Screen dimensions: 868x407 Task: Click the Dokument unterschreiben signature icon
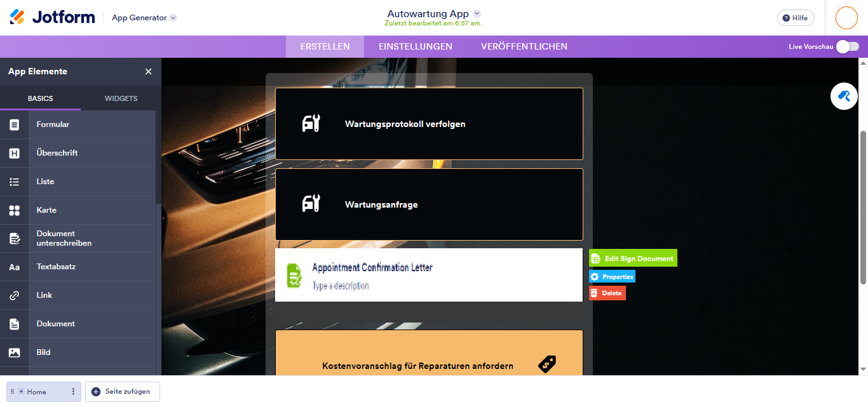[x=15, y=238]
